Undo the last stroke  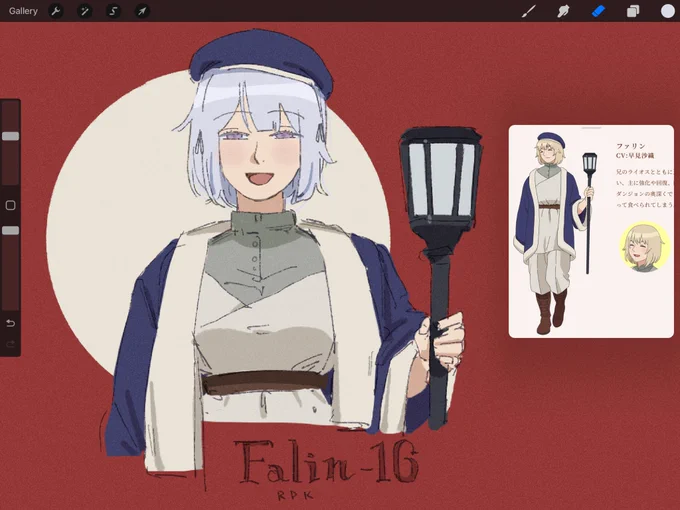click(10, 323)
